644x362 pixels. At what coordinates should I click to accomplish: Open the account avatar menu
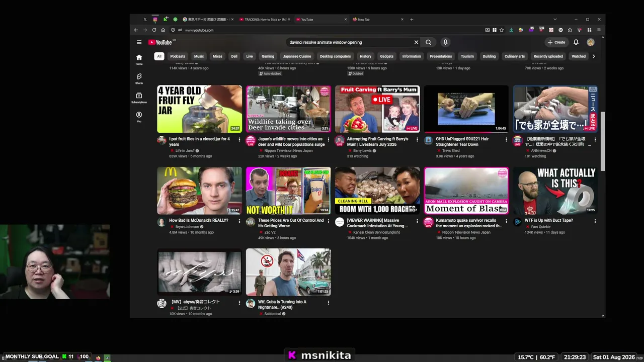tap(591, 42)
